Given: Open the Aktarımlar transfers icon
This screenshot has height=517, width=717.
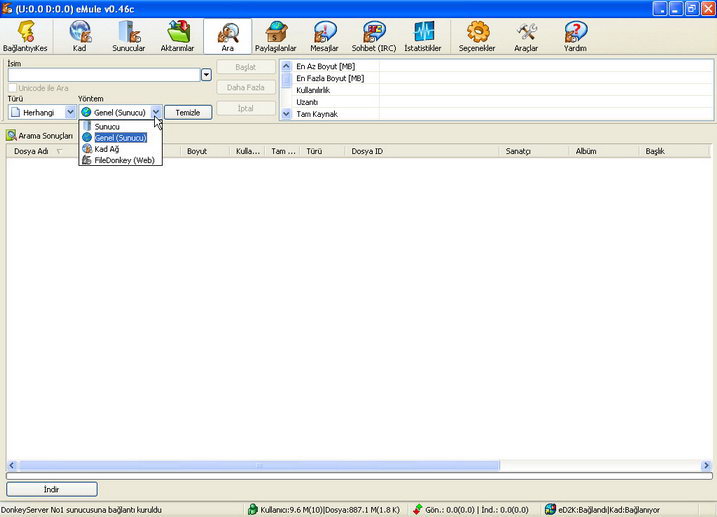Looking at the screenshot, I should click(x=177, y=32).
